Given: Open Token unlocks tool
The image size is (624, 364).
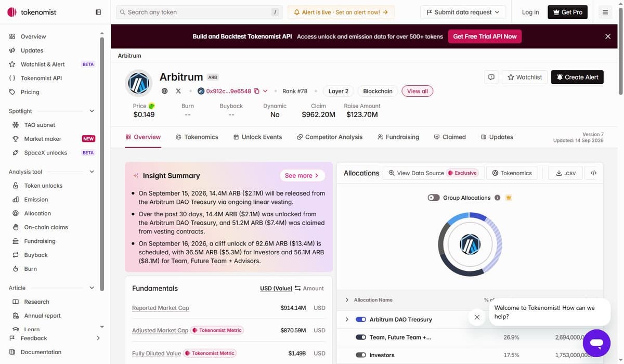Looking at the screenshot, I should click(x=43, y=186).
